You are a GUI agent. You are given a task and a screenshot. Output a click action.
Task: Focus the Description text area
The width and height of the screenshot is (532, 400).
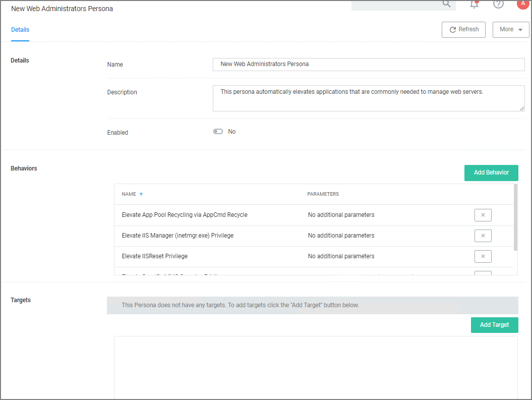pyautogui.click(x=368, y=98)
